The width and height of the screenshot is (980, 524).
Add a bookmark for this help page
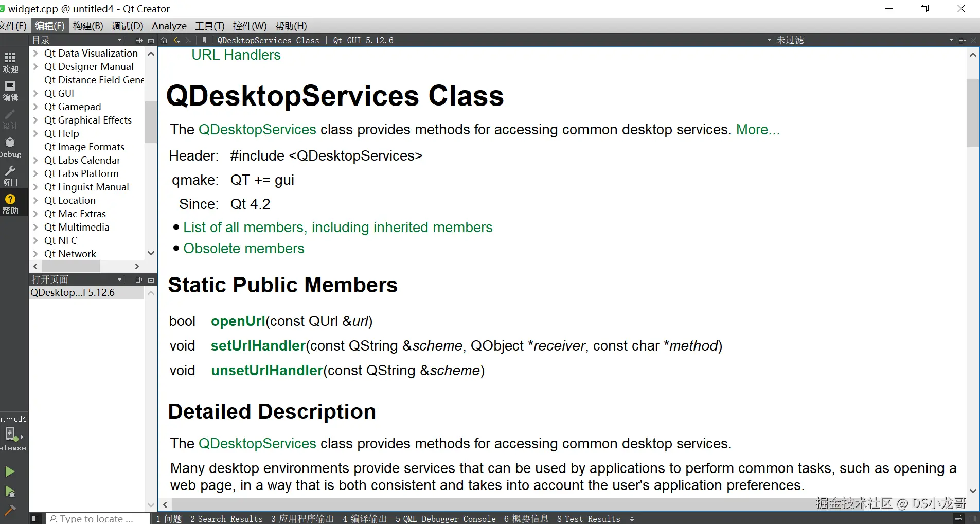pyautogui.click(x=204, y=40)
